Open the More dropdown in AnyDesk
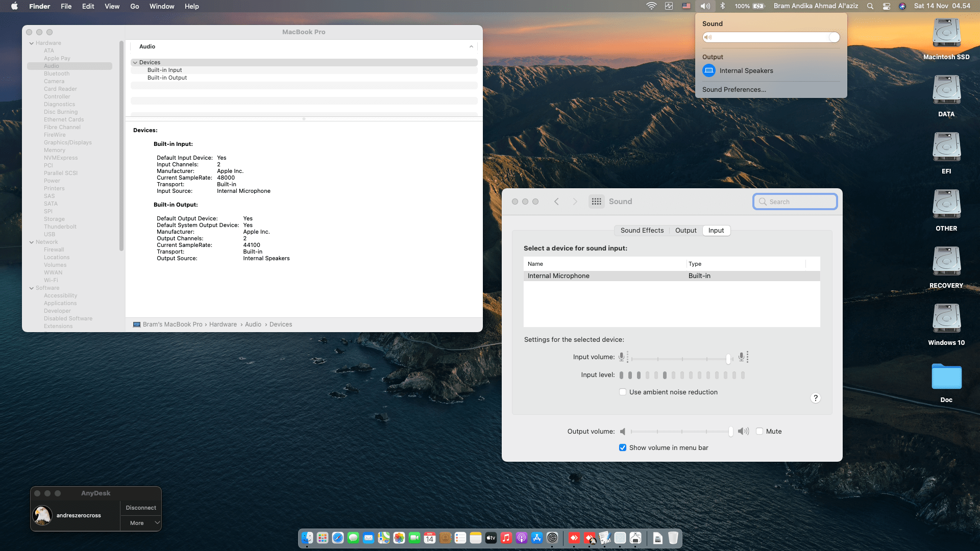Viewport: 980px width, 551px height. pos(141,523)
